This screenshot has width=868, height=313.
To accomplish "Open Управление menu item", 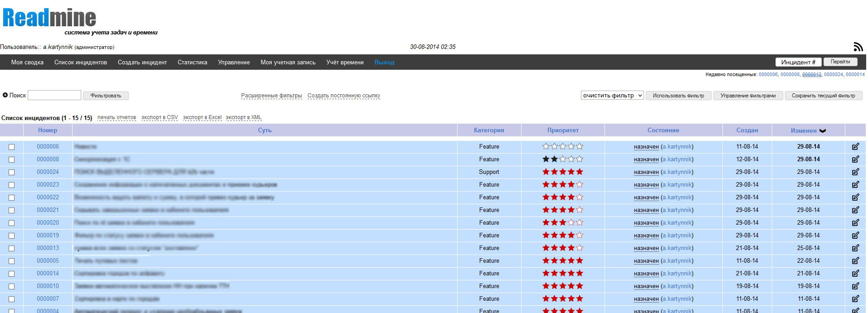I will coord(234,63).
